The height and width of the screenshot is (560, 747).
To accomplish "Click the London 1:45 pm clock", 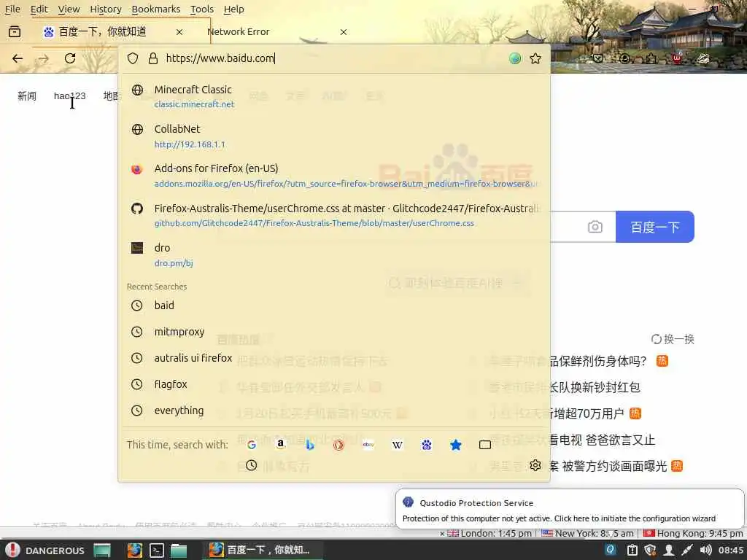I will point(489,533).
